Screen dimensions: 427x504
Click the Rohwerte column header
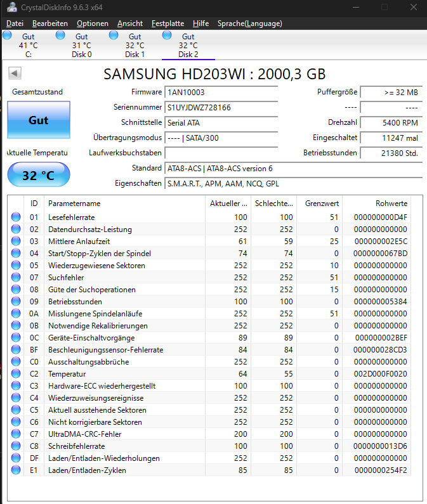point(377,203)
